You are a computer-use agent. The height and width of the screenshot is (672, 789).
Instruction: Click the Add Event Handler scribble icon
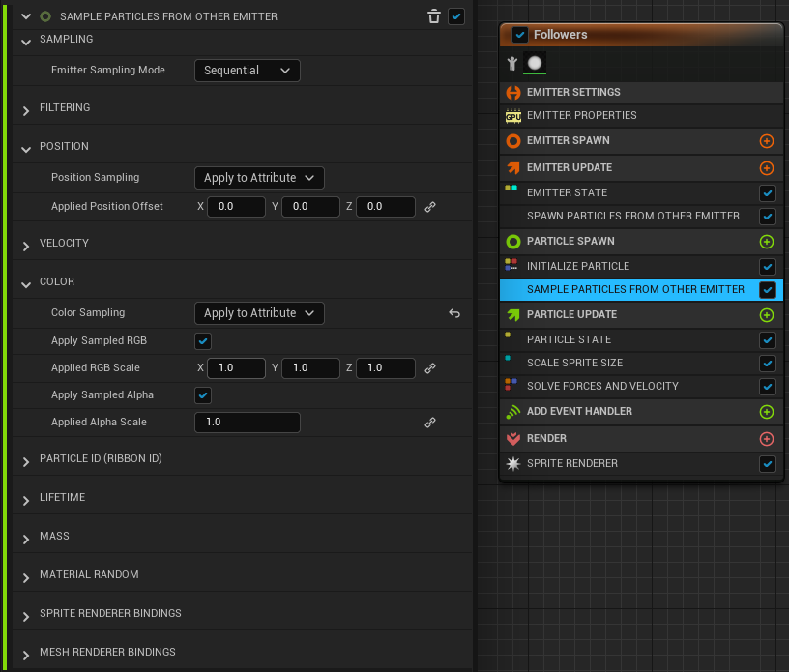coord(512,412)
